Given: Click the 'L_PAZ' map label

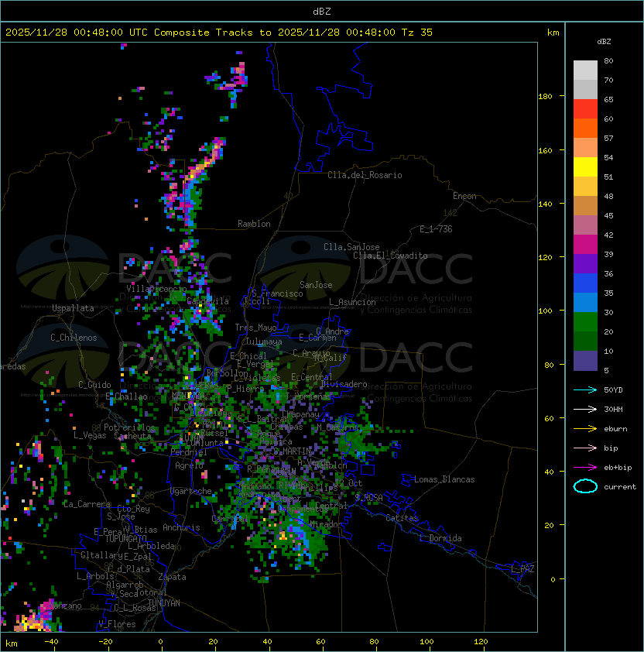Looking at the screenshot, I should [x=522, y=569].
